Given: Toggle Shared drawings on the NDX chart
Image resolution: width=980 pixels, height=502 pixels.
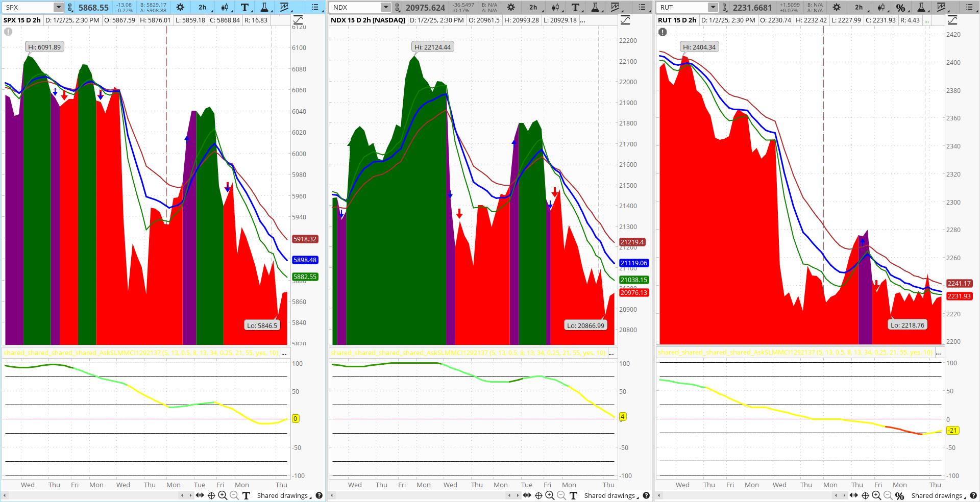Looking at the screenshot, I should pos(609,495).
